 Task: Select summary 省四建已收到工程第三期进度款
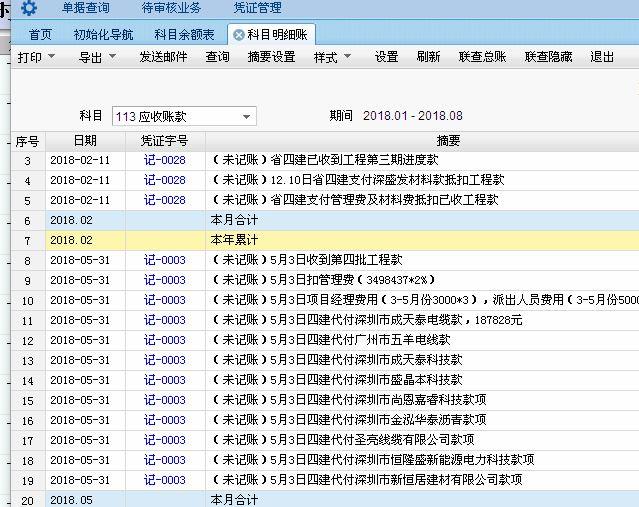354,159
